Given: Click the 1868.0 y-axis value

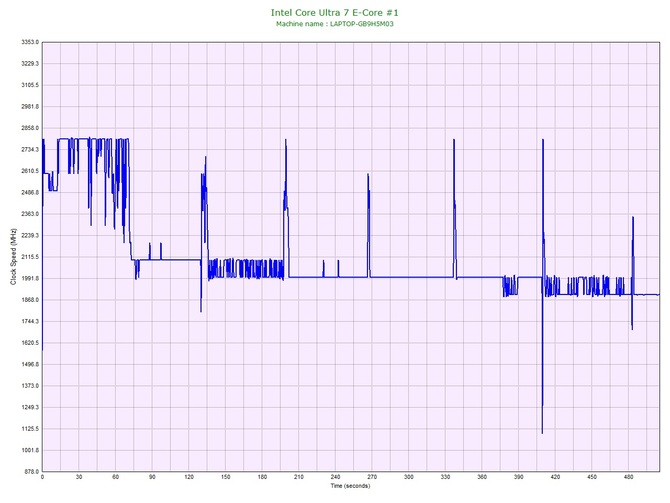Looking at the screenshot, I should pyautogui.click(x=30, y=300).
